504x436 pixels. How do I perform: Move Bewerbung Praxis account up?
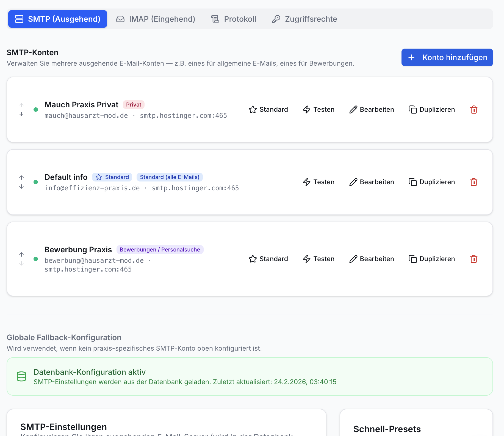point(21,255)
